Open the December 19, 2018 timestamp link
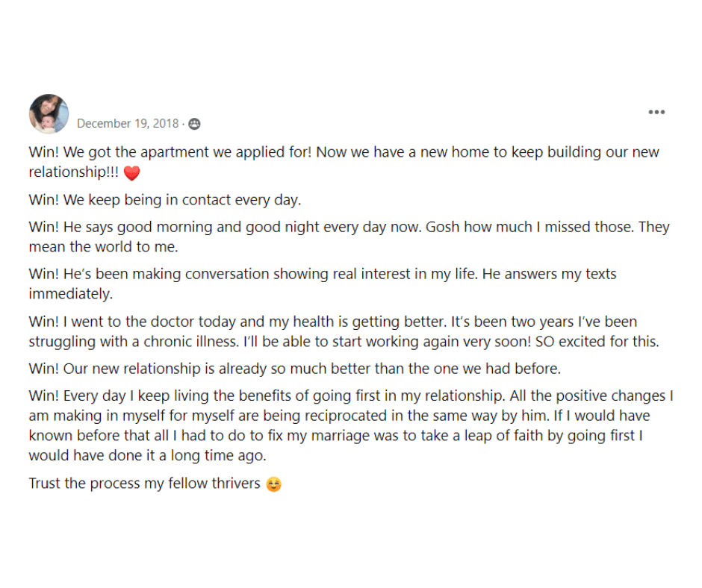702x588 pixels. (x=128, y=124)
